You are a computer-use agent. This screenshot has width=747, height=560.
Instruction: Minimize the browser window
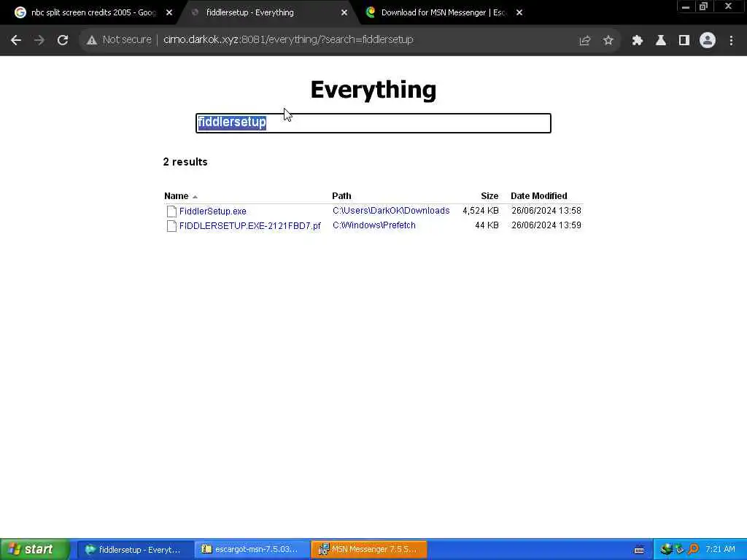pyautogui.click(x=686, y=7)
